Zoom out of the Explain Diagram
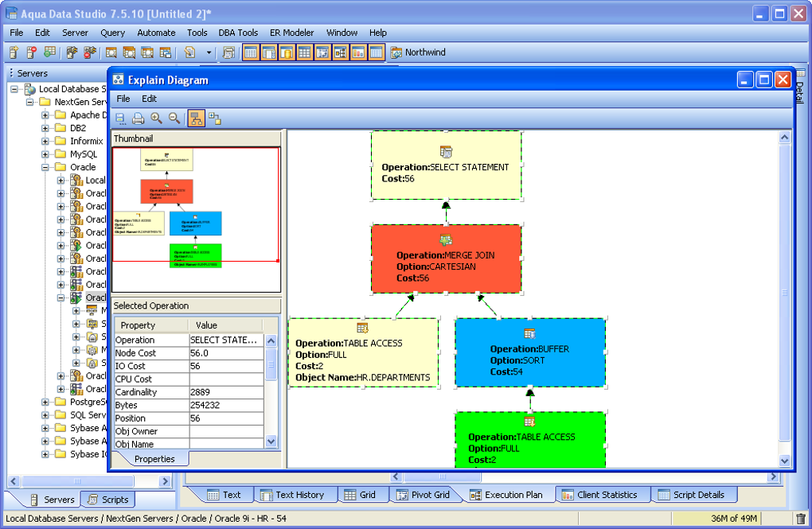This screenshot has height=529, width=812. coord(174,119)
